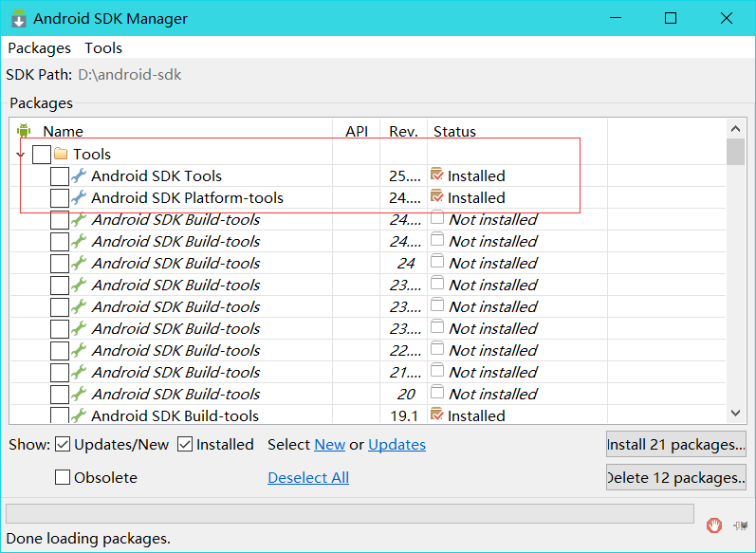Click the wrench icon beside Android SDK Tools
The width and height of the screenshot is (756, 553).
pyautogui.click(x=79, y=175)
